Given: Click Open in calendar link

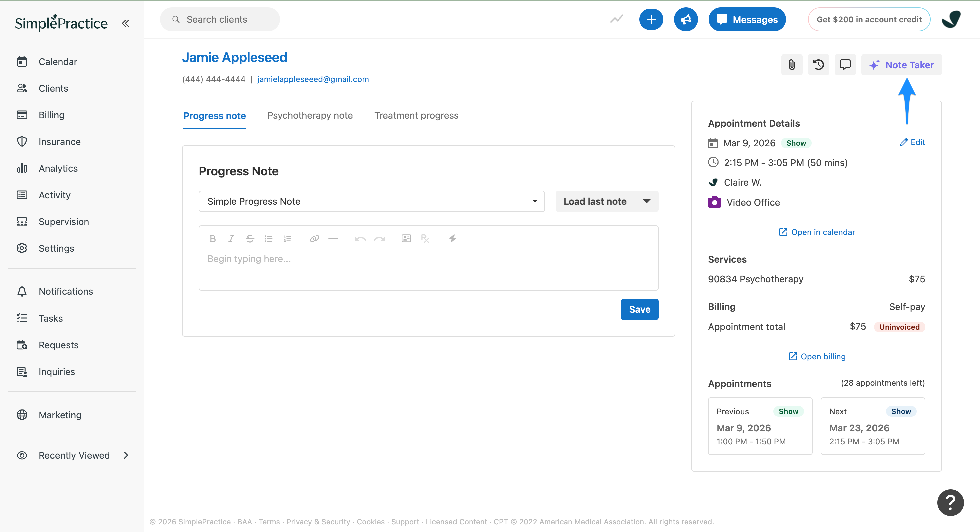Looking at the screenshot, I should (x=817, y=232).
